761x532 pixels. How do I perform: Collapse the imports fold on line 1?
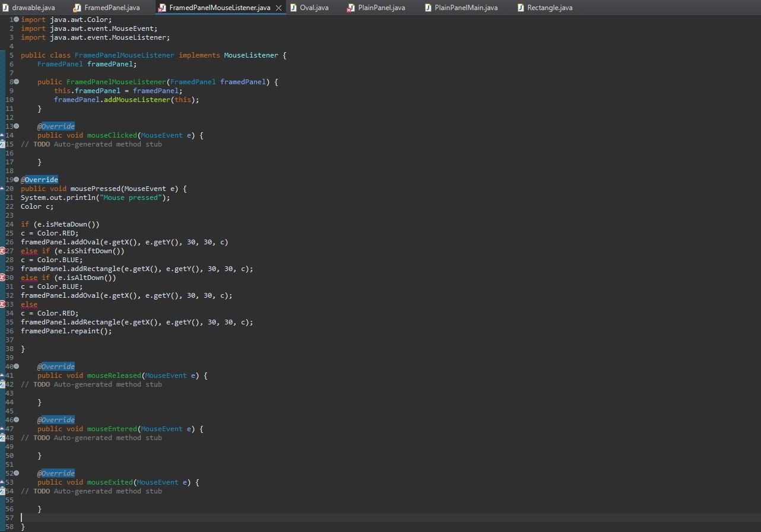click(x=17, y=20)
